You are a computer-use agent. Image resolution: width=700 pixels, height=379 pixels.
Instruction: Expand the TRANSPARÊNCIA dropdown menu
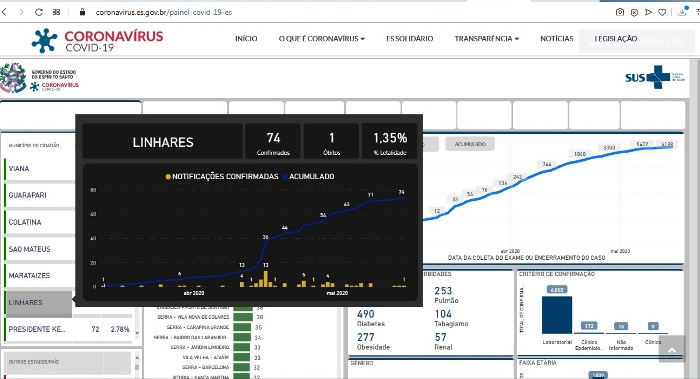[x=487, y=39]
